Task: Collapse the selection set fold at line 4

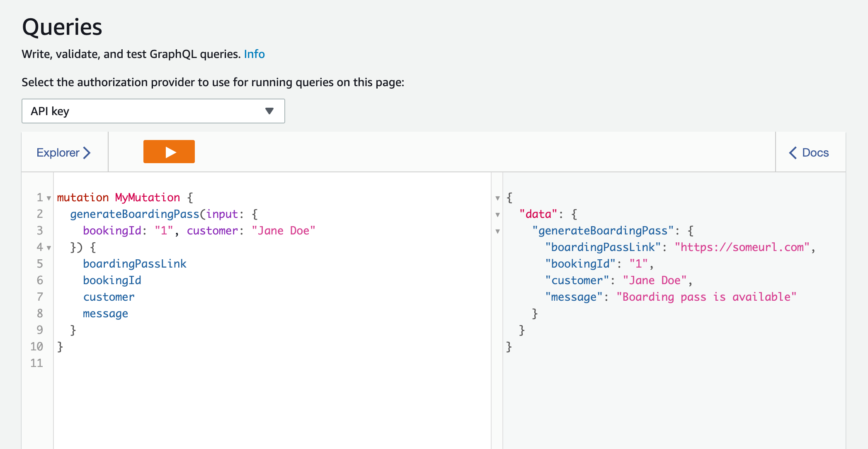Action: pyautogui.click(x=49, y=248)
